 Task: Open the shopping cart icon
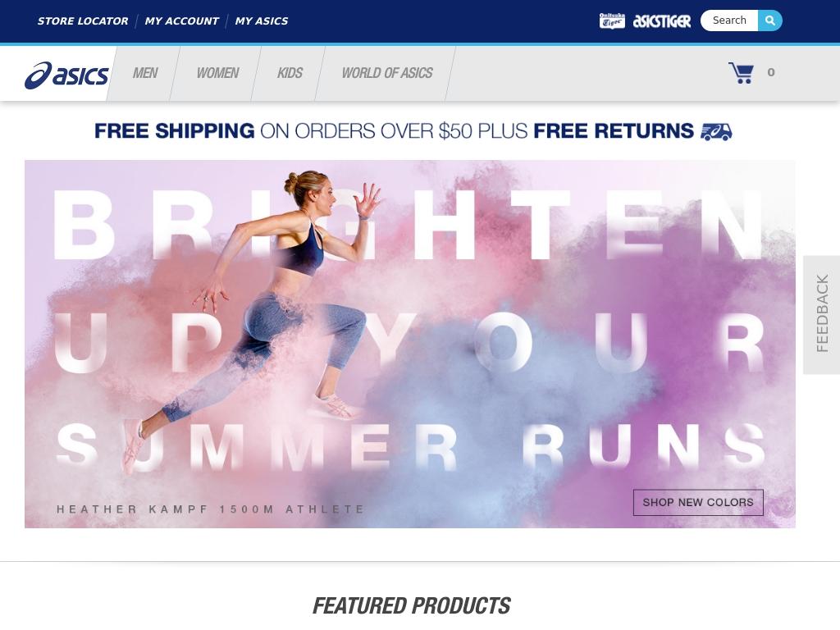(741, 73)
